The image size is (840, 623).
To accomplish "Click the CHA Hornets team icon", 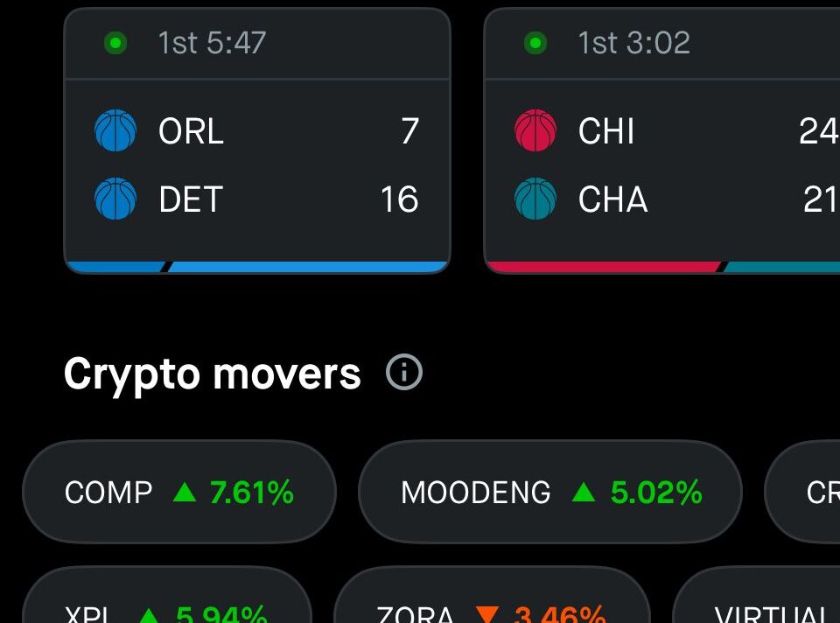I will coord(535,199).
